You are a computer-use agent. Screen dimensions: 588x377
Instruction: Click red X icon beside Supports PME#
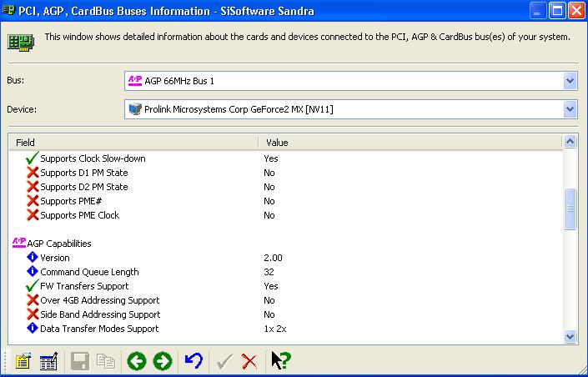[x=33, y=201]
